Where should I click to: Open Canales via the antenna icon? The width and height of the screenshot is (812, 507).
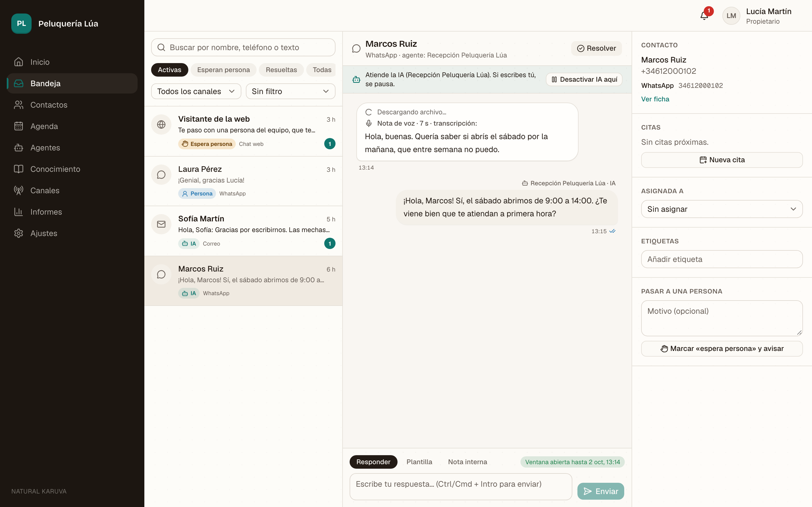click(19, 190)
